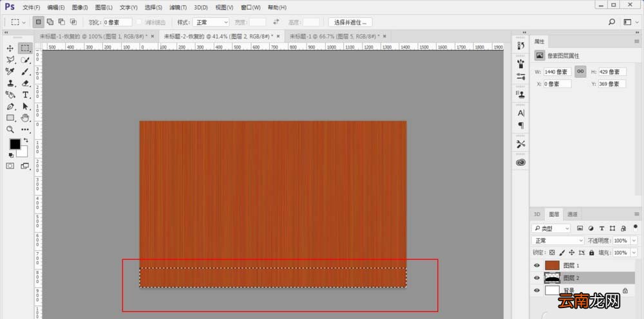
Task: Open the Edit Toolbar three-dots menu
Action: [26, 129]
